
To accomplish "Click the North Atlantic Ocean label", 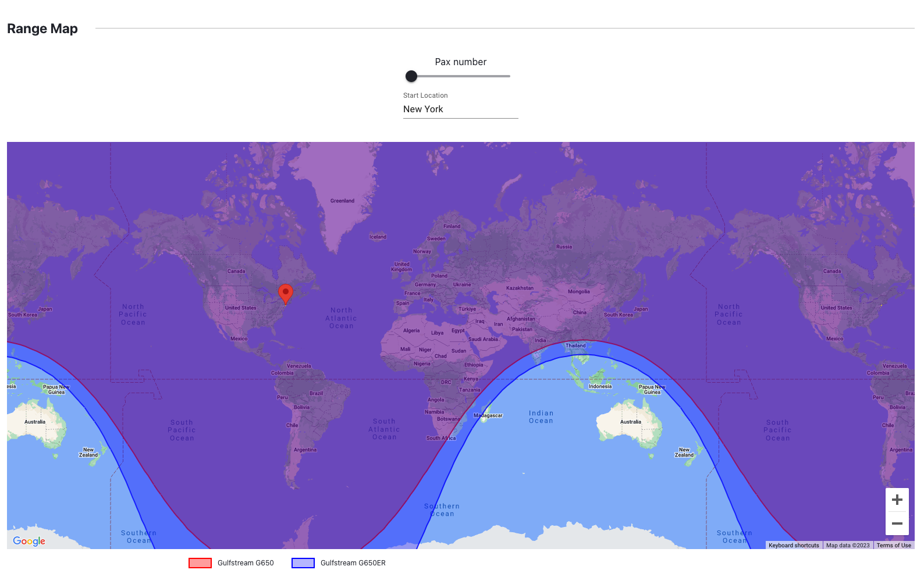I will (x=342, y=318).
